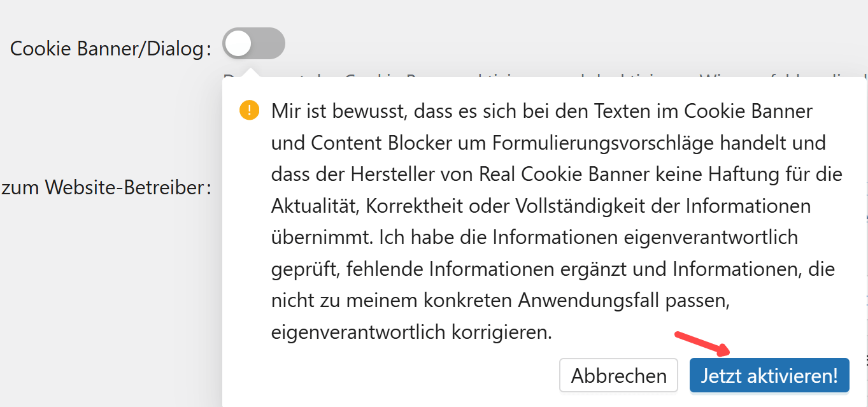
Task: Confirm with the Jetzt aktivieren! button
Action: pos(769,375)
